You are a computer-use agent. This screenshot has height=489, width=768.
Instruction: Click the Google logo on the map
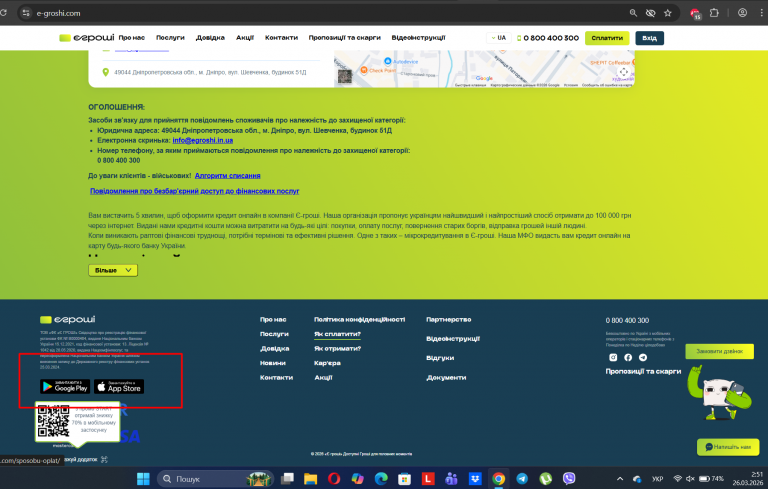click(484, 78)
